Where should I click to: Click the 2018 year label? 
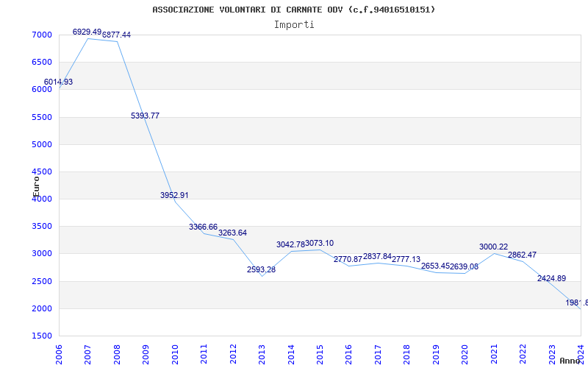tap(407, 354)
